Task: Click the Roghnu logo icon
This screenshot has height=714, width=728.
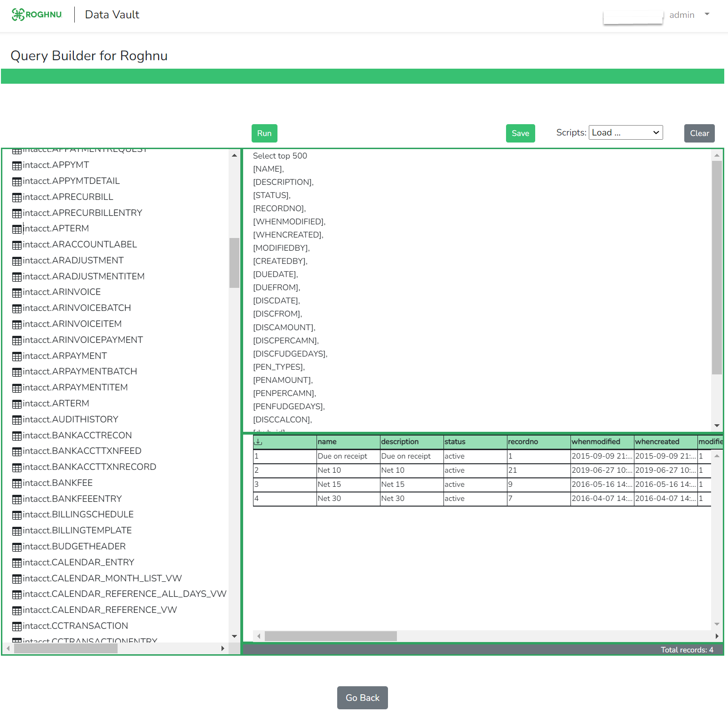Action: pyautogui.click(x=18, y=15)
